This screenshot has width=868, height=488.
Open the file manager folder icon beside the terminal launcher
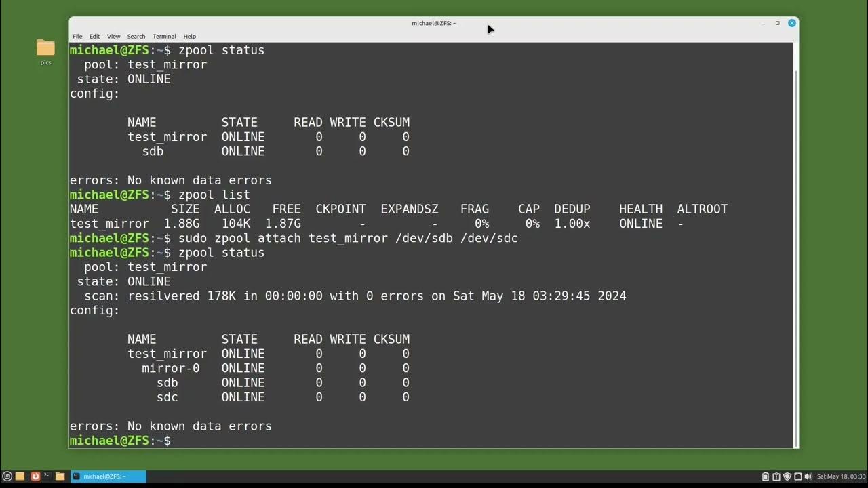pyautogui.click(x=60, y=476)
